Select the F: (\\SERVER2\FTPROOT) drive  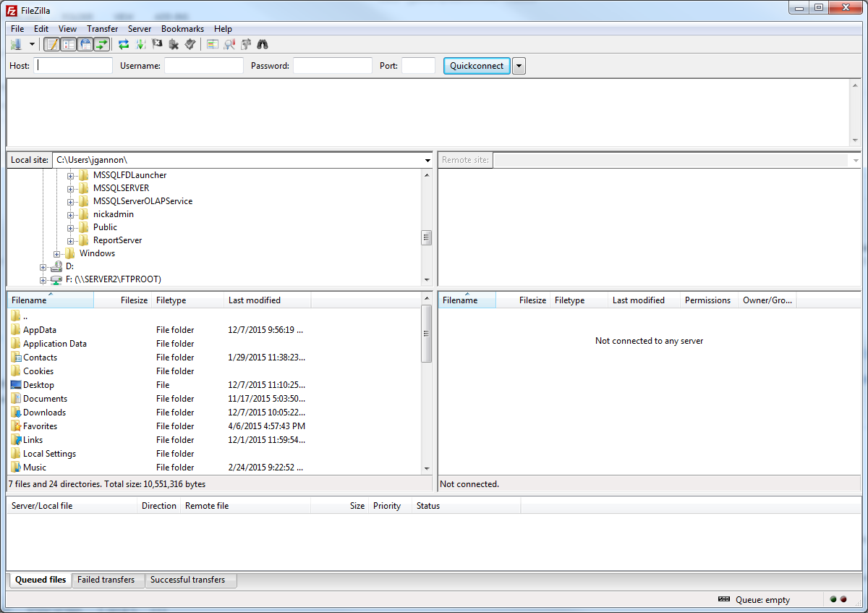click(x=113, y=279)
